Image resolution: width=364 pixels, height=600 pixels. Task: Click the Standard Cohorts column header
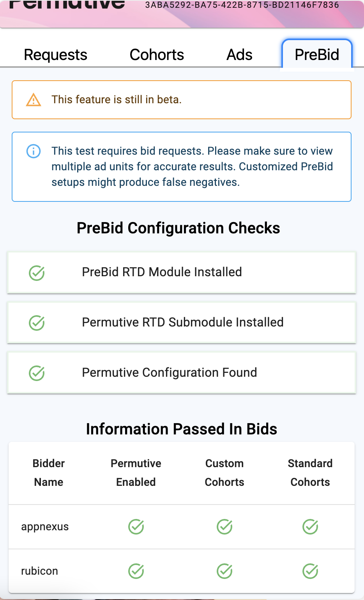tap(310, 473)
